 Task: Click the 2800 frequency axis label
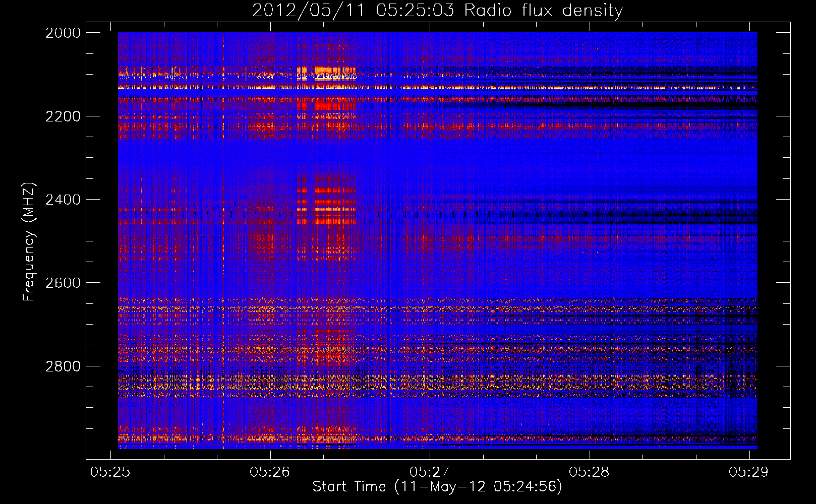[63, 366]
